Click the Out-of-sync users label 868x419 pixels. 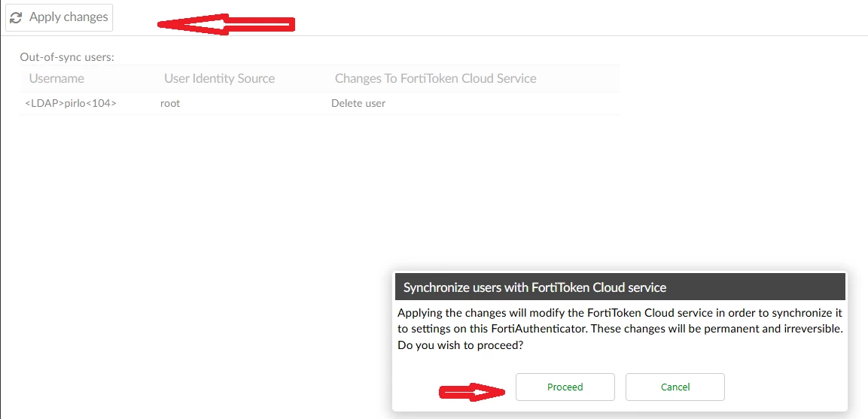click(x=67, y=57)
